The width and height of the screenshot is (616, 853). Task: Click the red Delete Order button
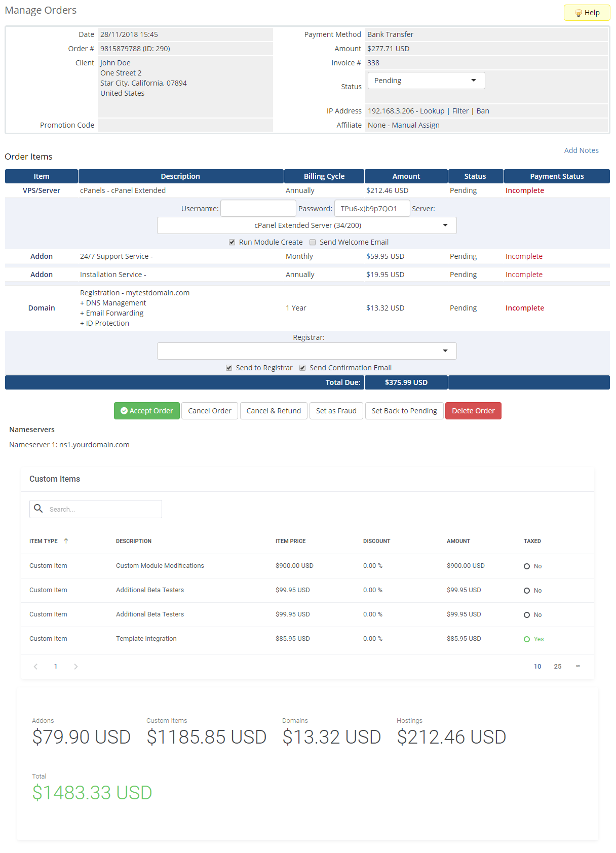(473, 411)
